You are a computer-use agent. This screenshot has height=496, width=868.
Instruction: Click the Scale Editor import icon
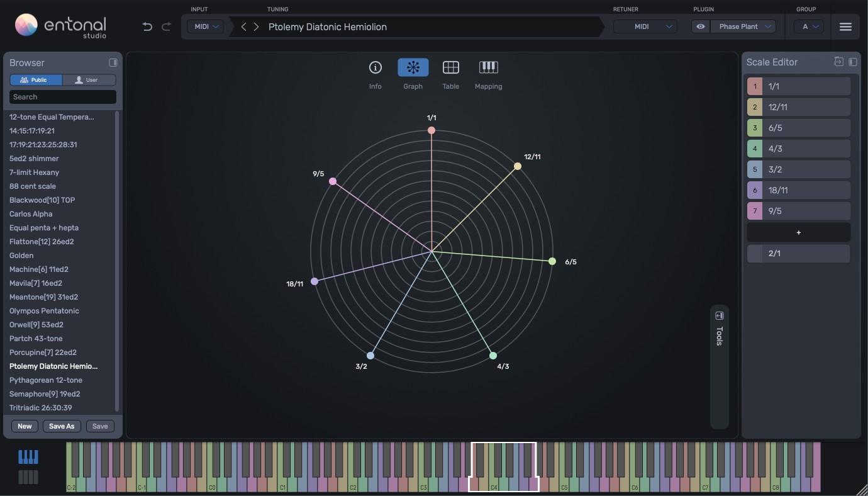pyautogui.click(x=838, y=62)
